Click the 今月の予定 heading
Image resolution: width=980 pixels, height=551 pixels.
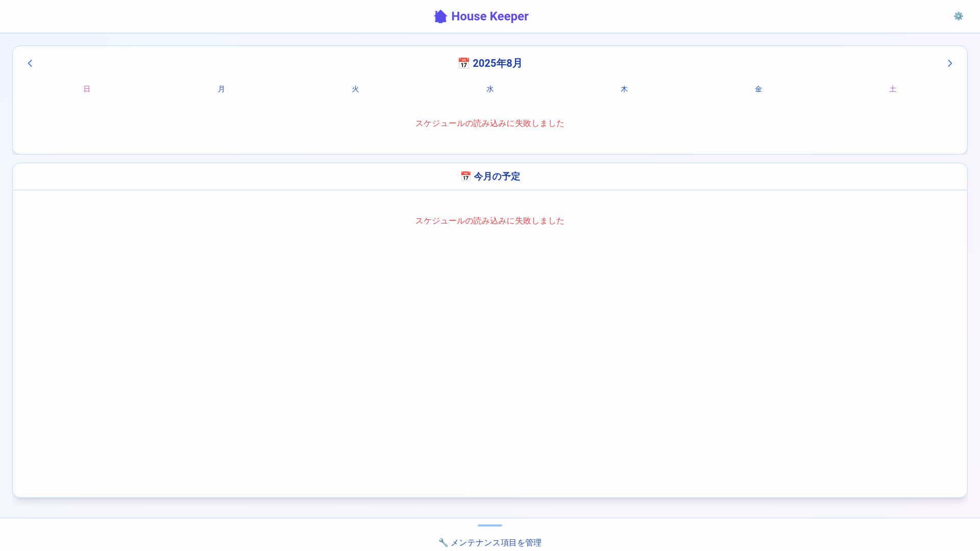click(497, 177)
